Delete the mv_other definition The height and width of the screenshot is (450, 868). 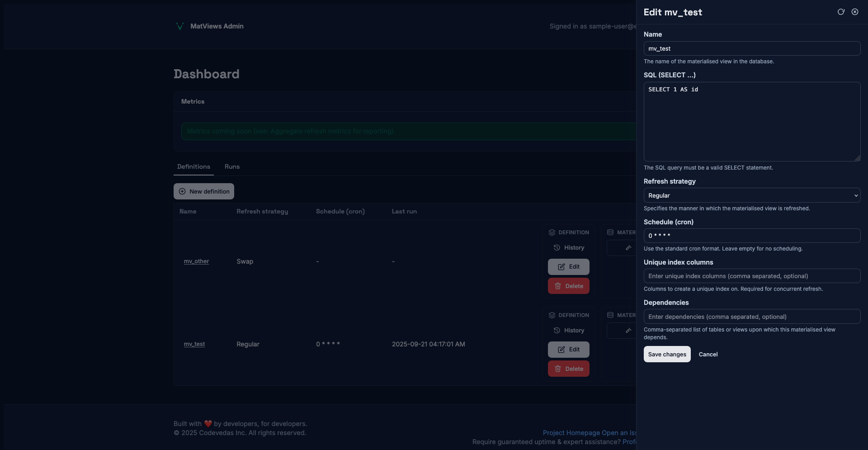click(x=569, y=286)
